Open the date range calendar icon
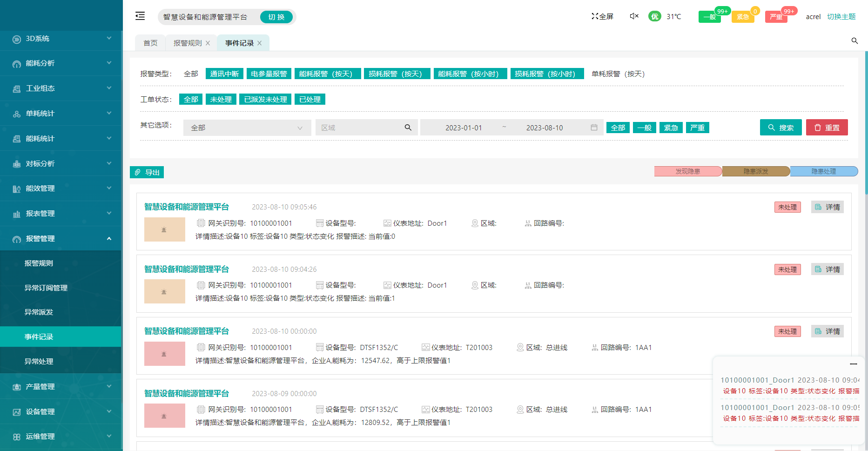The height and width of the screenshot is (451, 868). 594,128
